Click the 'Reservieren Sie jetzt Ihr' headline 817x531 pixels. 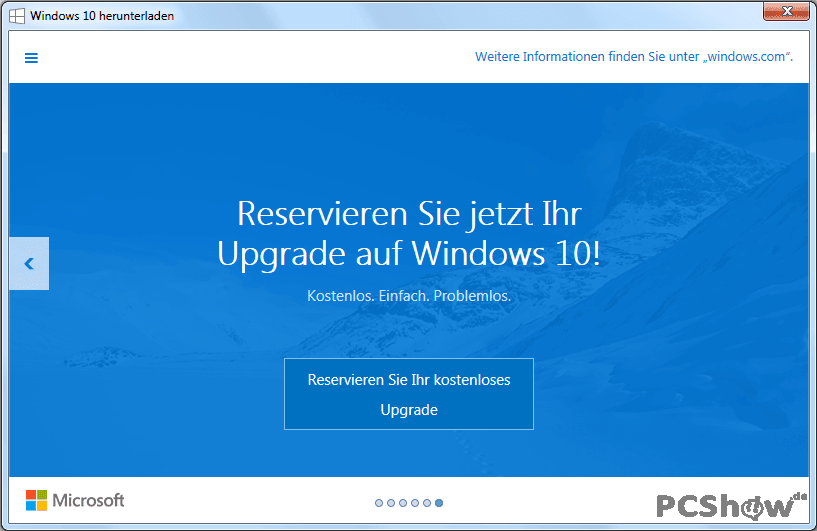[x=409, y=214]
